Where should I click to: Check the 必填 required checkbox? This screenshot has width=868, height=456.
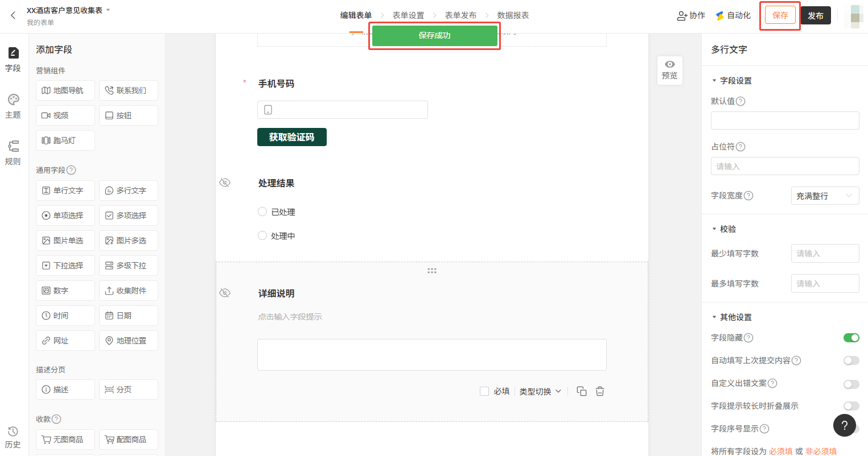click(484, 391)
